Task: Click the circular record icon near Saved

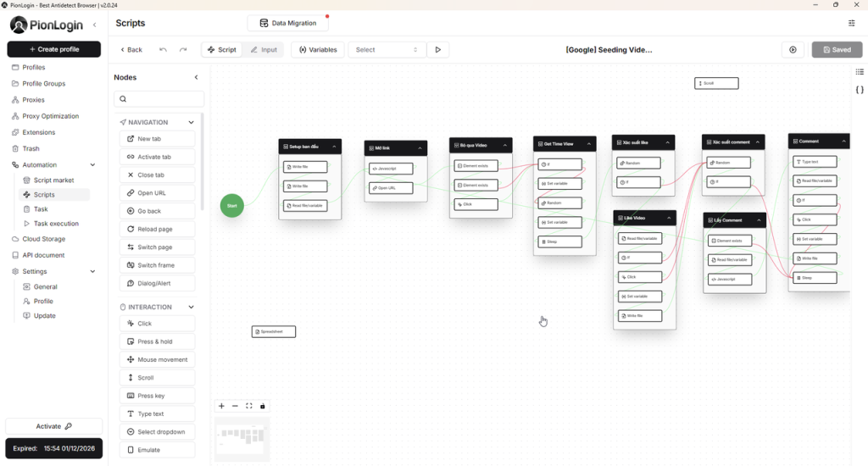Action: [793, 50]
